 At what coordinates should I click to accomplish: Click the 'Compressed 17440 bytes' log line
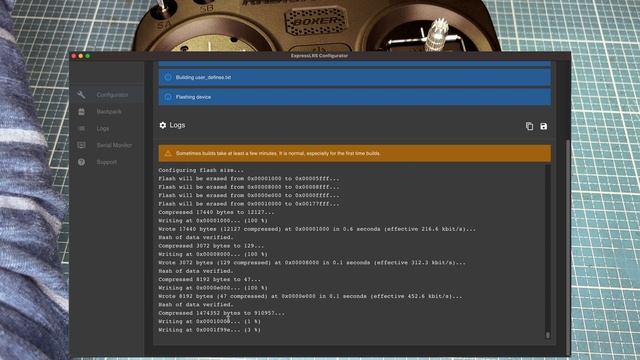tap(216, 212)
